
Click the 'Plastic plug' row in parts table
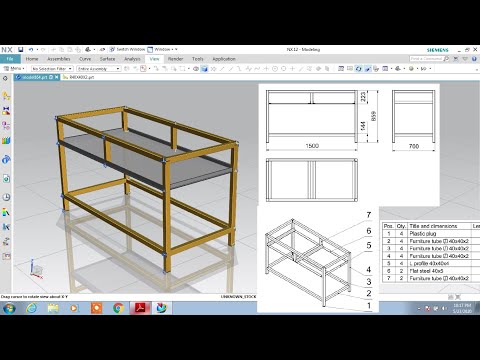[x=431, y=234]
